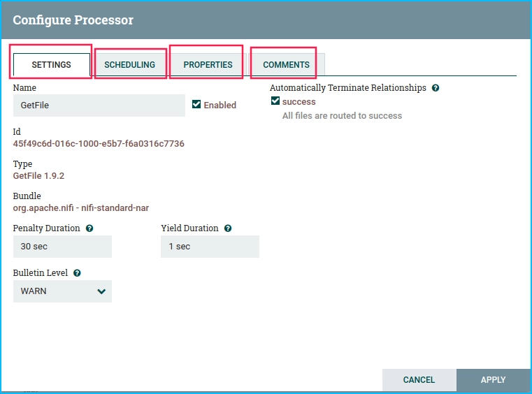Screen dimensions: 532x394
Task: Edit the Penalty Duration 30 sec field
Action: coord(62,247)
